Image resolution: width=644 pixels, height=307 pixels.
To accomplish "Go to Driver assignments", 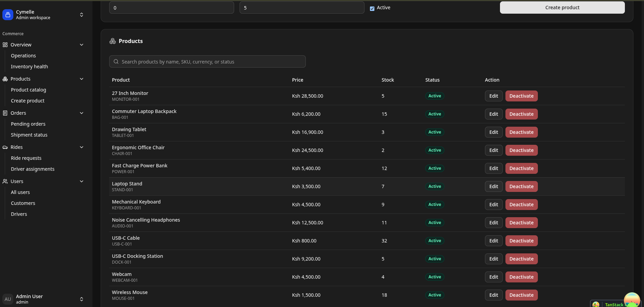I will coord(32,169).
